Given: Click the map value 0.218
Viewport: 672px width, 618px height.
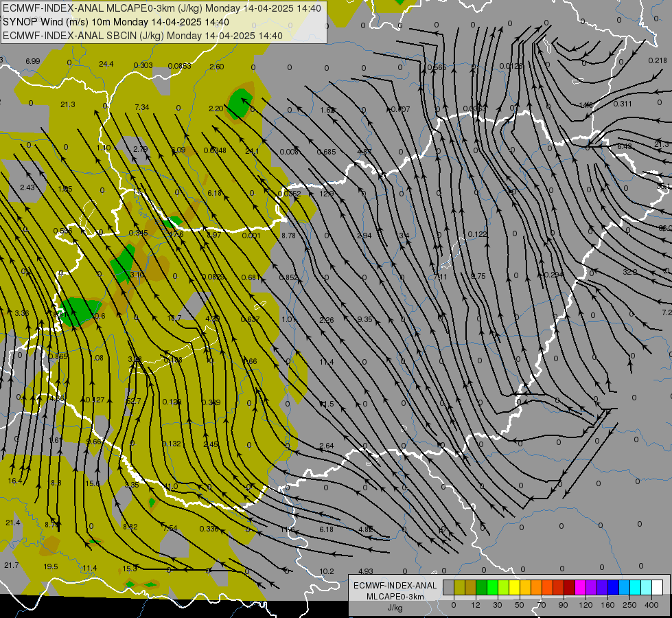Looking at the screenshot, I should (658, 61).
